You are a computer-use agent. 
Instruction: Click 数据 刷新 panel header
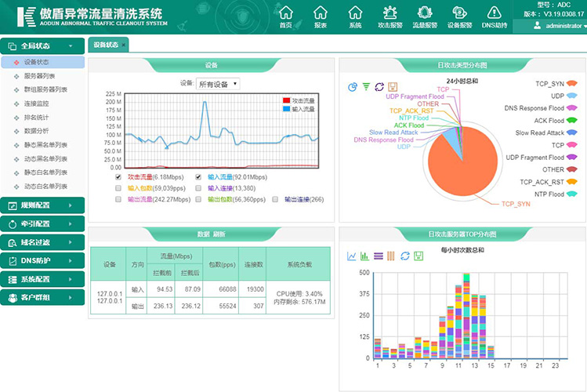point(211,234)
